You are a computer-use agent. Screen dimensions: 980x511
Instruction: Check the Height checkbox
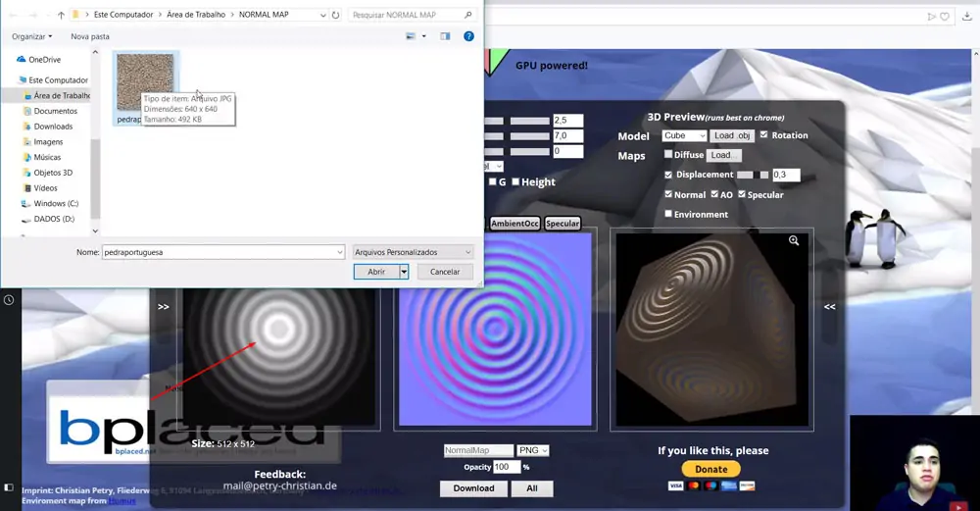(515, 181)
